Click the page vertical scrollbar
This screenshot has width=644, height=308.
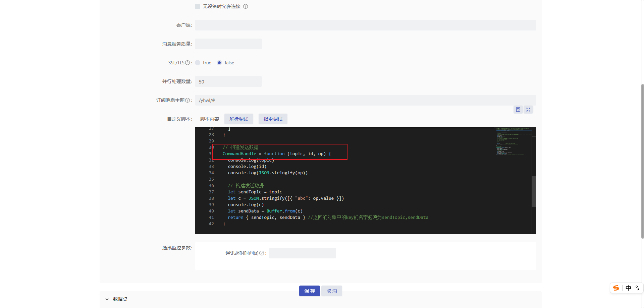[642, 161]
